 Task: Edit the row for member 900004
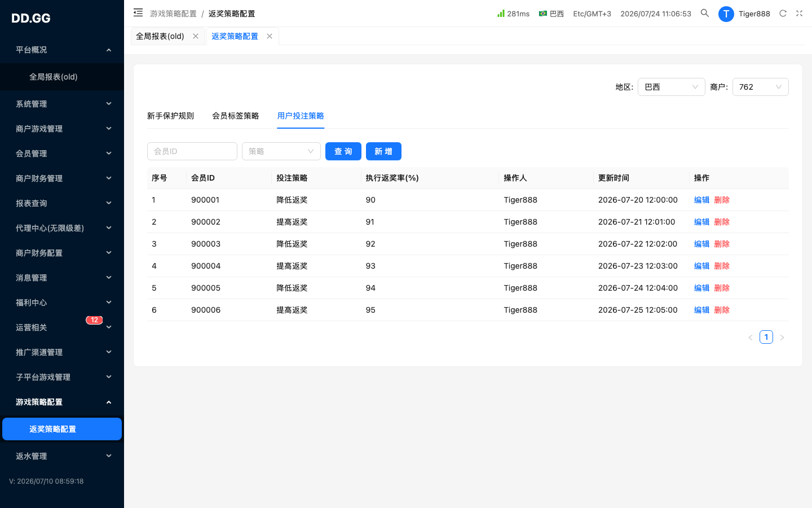click(701, 266)
